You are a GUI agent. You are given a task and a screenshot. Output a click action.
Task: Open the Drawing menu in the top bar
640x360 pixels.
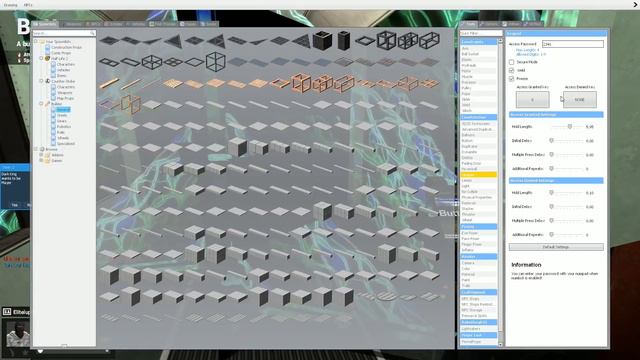(x=11, y=5)
